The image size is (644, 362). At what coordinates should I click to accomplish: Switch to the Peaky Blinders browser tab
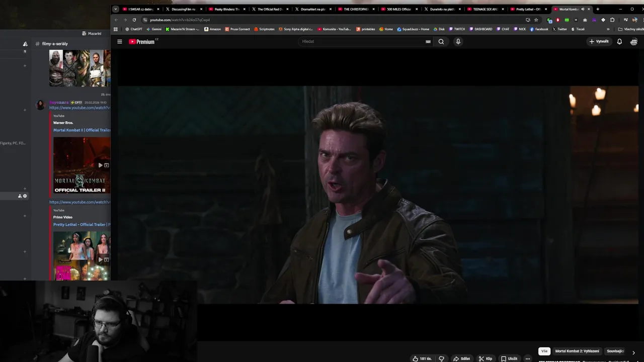coord(226,9)
